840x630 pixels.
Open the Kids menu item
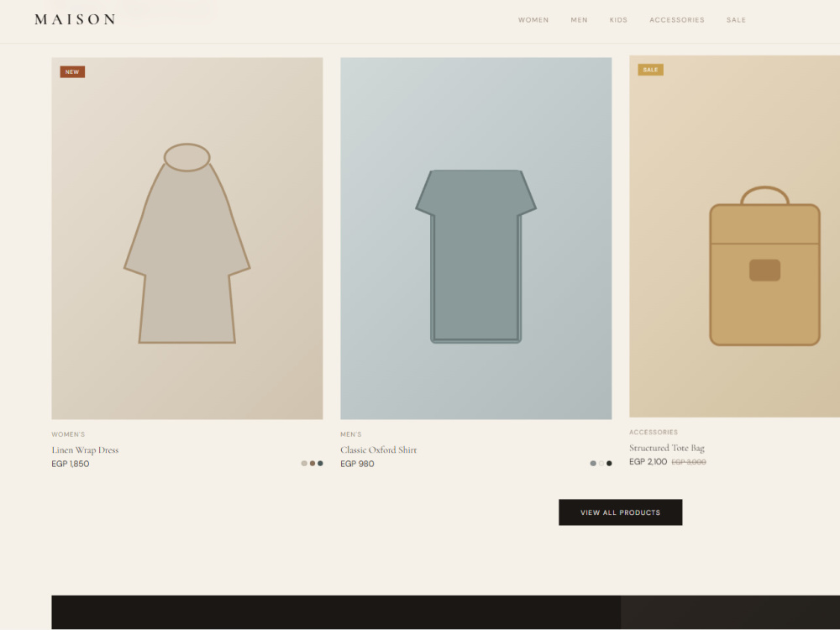[618, 20]
